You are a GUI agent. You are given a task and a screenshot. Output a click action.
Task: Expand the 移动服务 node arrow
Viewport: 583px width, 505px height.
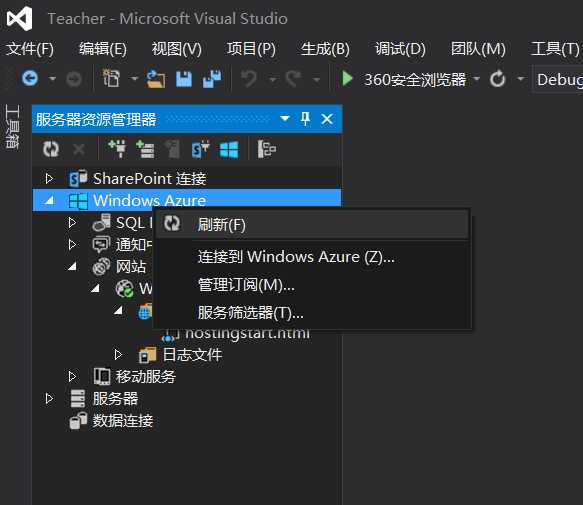click(x=73, y=376)
